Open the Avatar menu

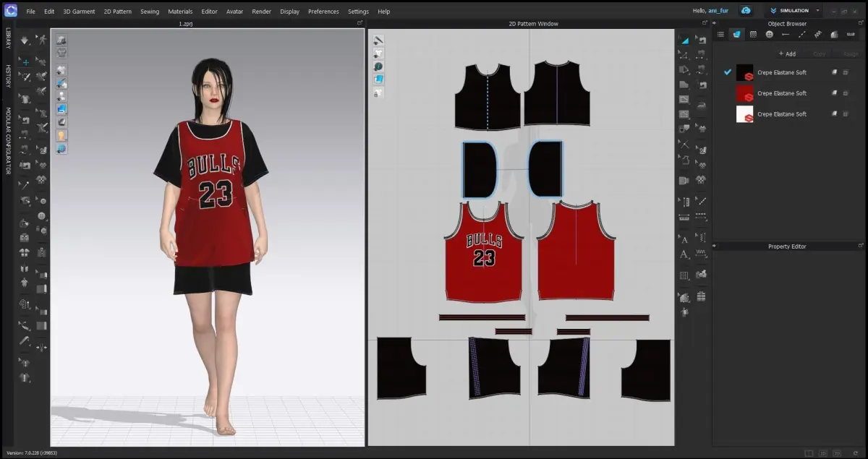tap(234, 12)
